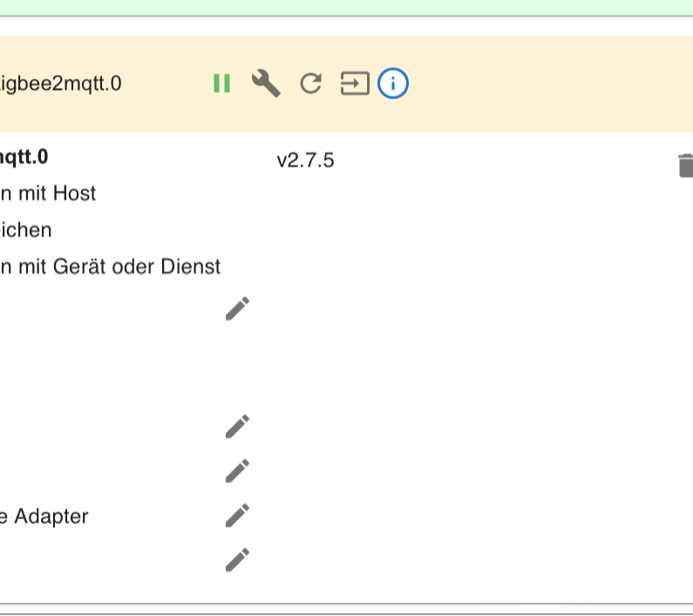Click the first pencil below the Gerät oder Dienst line
Viewport: 693px width, 616px height.
pos(237,308)
